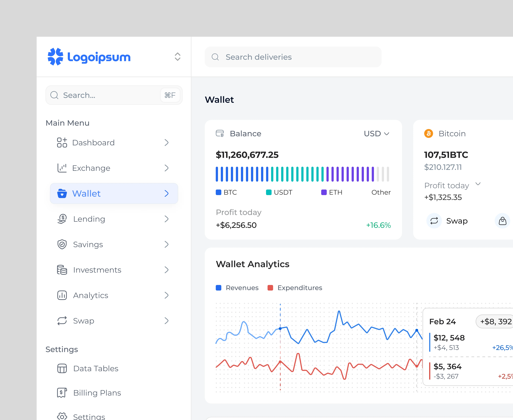Toggle the Revenues legend square

coord(219,288)
